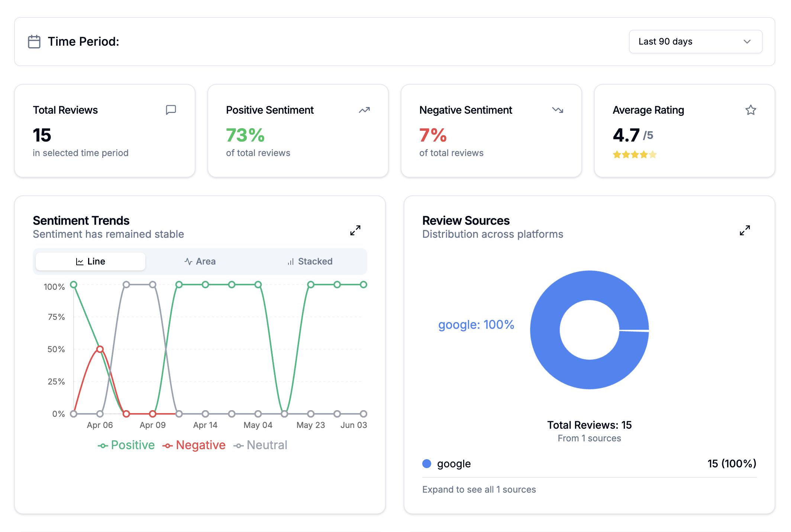Switch to the Stacked chart tab

tap(310, 262)
